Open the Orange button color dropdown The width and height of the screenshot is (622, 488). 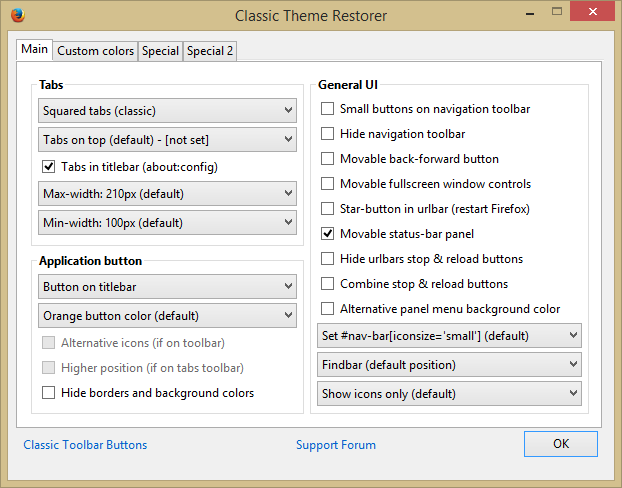(x=167, y=315)
